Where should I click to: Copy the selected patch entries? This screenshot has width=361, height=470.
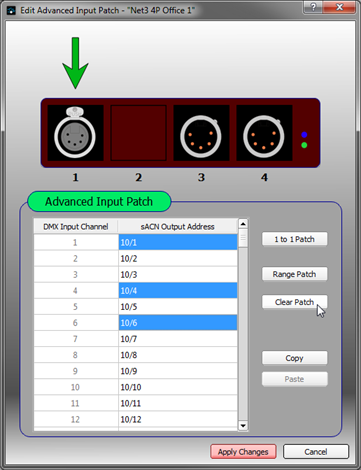coord(294,358)
